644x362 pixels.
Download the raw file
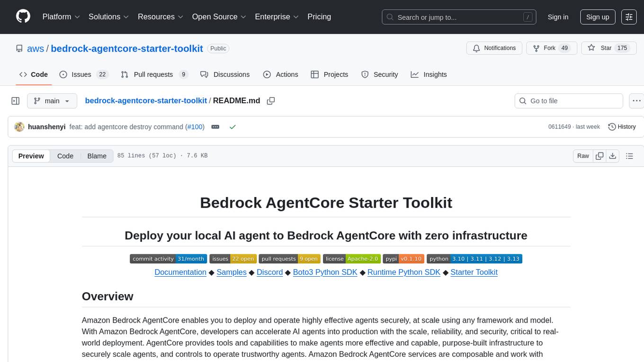pos(612,156)
